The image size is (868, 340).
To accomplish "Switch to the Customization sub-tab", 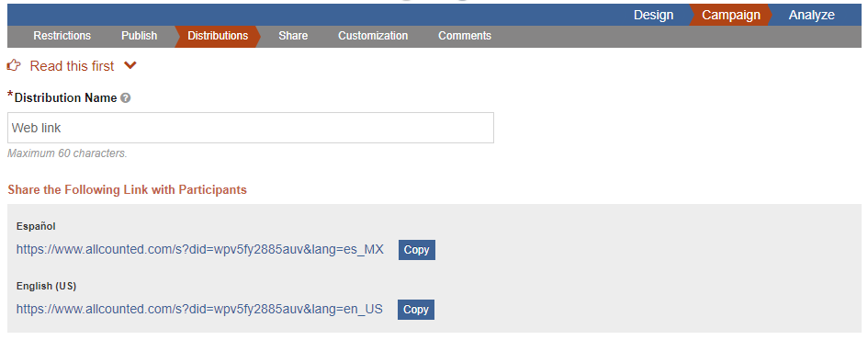I will tap(373, 36).
